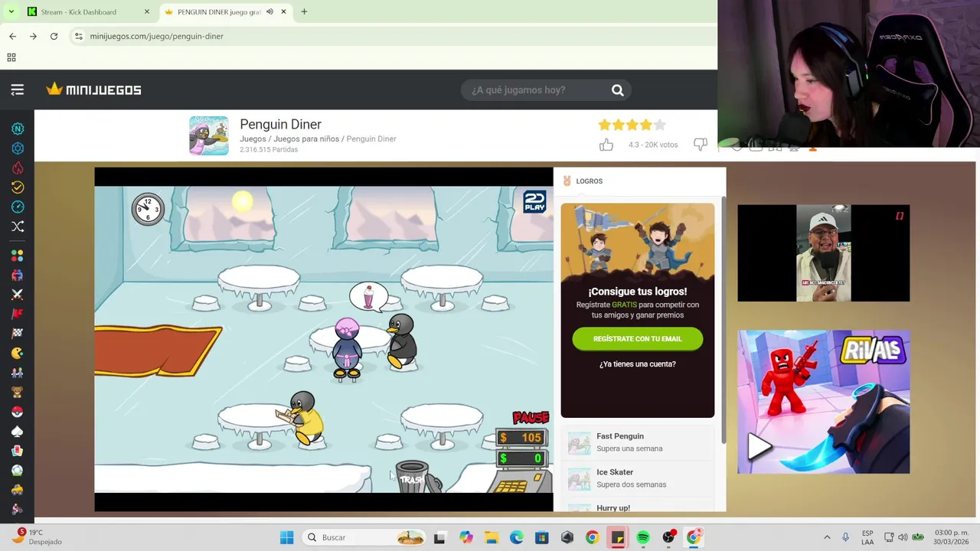Close the Kick Dashboard tab

pos(147,11)
